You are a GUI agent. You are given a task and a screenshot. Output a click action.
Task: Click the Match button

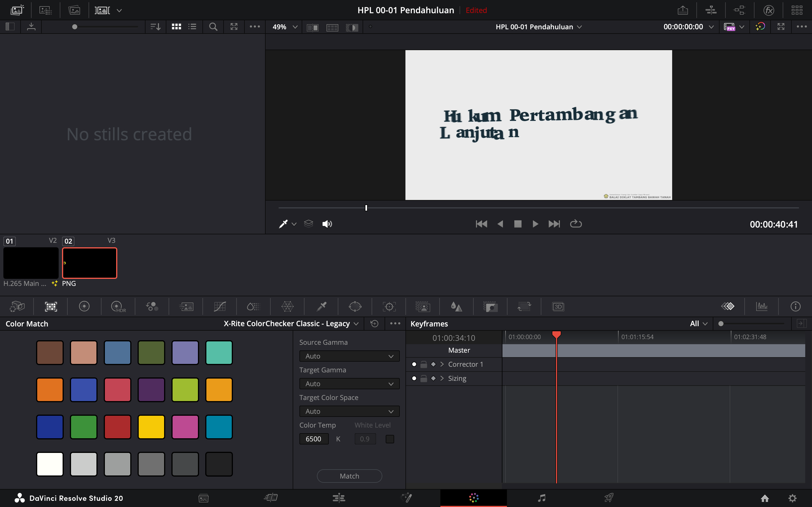click(x=349, y=476)
